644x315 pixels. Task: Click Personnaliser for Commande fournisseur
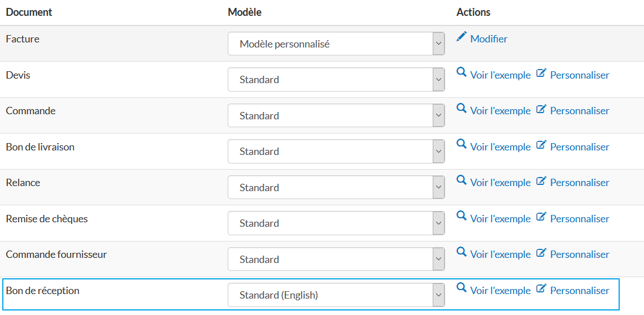coord(580,254)
